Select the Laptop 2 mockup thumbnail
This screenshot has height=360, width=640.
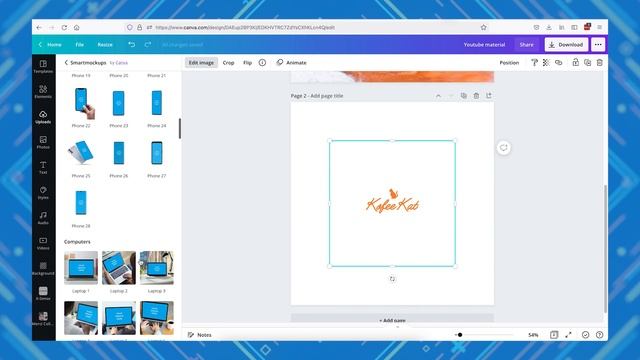point(119,268)
